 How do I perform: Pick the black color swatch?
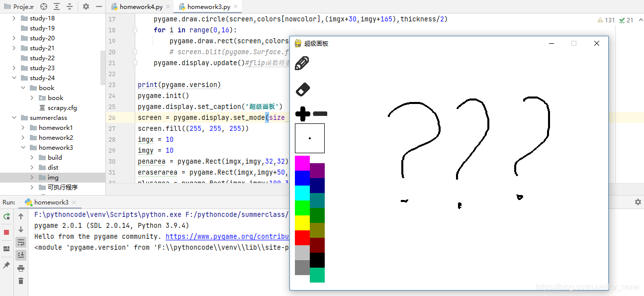click(x=317, y=260)
